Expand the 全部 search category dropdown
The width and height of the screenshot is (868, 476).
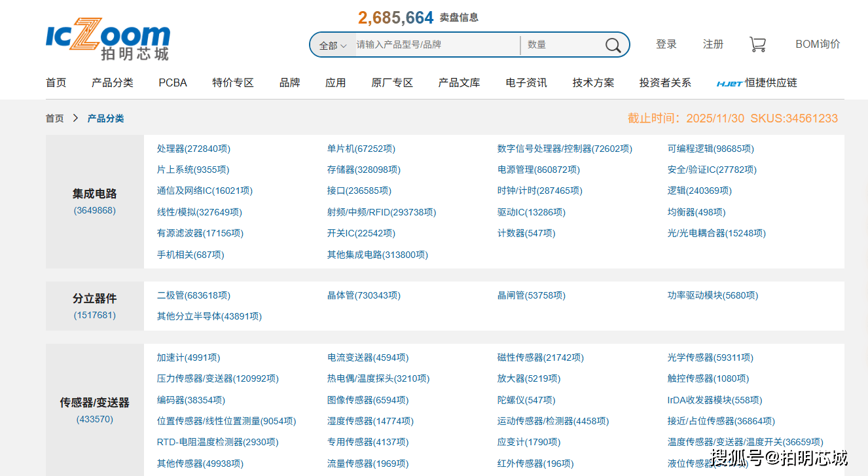[x=333, y=45]
